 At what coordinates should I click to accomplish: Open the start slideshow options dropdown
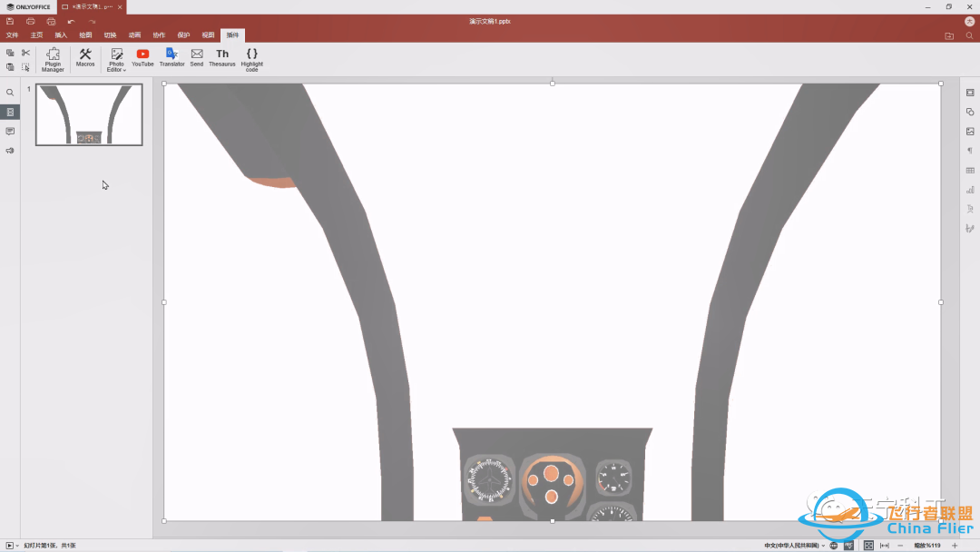(x=15, y=546)
